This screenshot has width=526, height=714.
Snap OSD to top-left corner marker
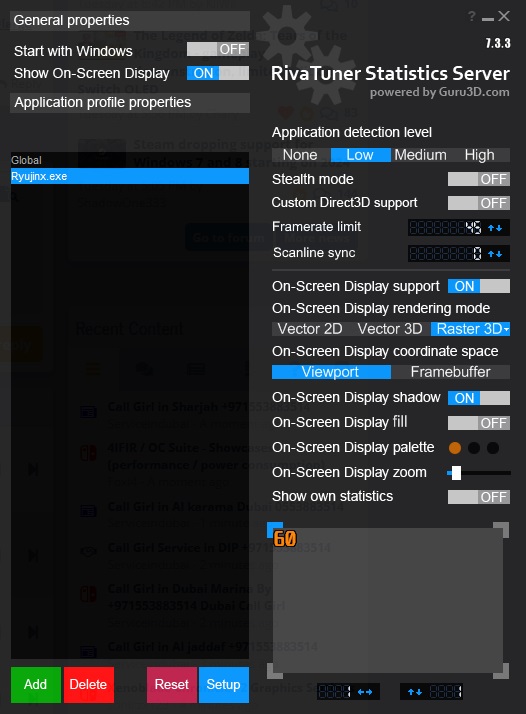(275, 530)
